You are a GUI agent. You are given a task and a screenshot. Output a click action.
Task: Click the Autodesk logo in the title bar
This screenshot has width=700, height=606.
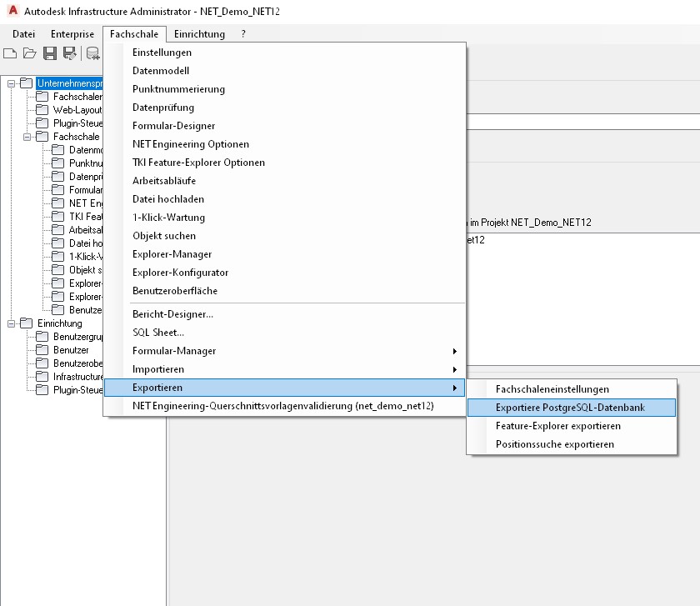(x=13, y=10)
